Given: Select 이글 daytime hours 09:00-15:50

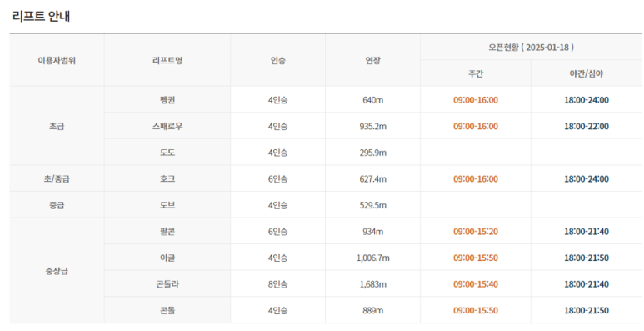Looking at the screenshot, I should 476,258.
